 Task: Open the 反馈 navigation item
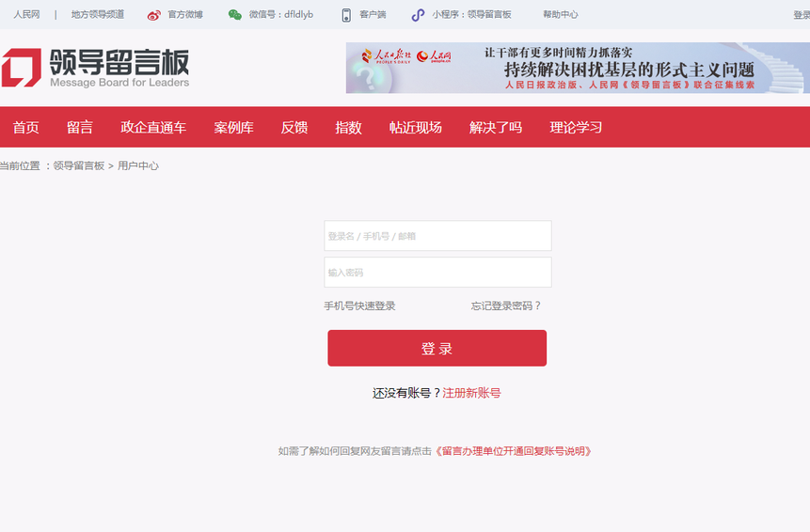coord(294,128)
